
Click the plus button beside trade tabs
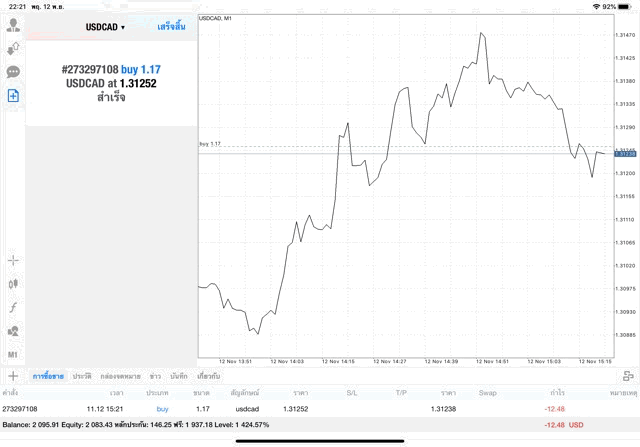(x=13, y=376)
